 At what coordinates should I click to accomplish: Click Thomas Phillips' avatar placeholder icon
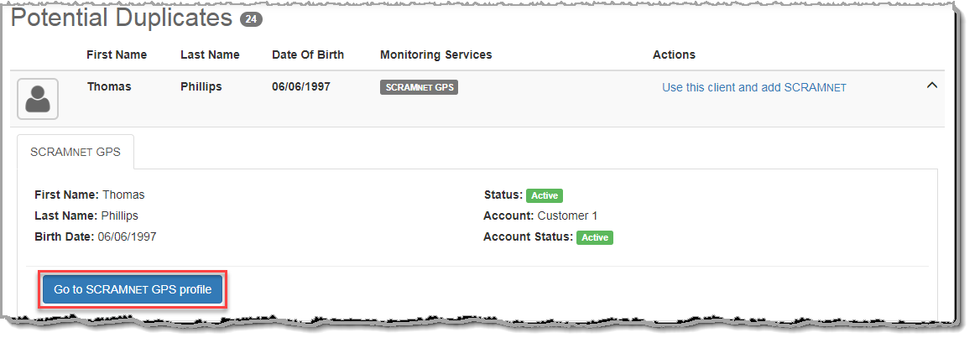point(38,99)
